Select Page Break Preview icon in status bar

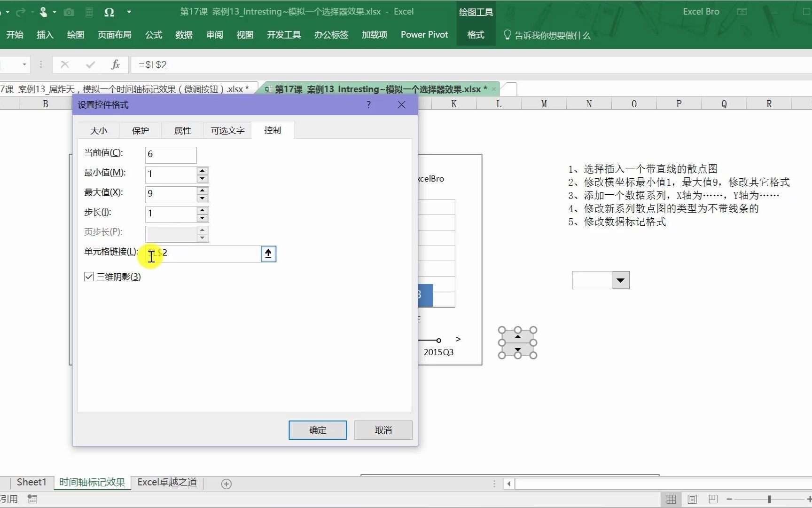[x=712, y=499]
